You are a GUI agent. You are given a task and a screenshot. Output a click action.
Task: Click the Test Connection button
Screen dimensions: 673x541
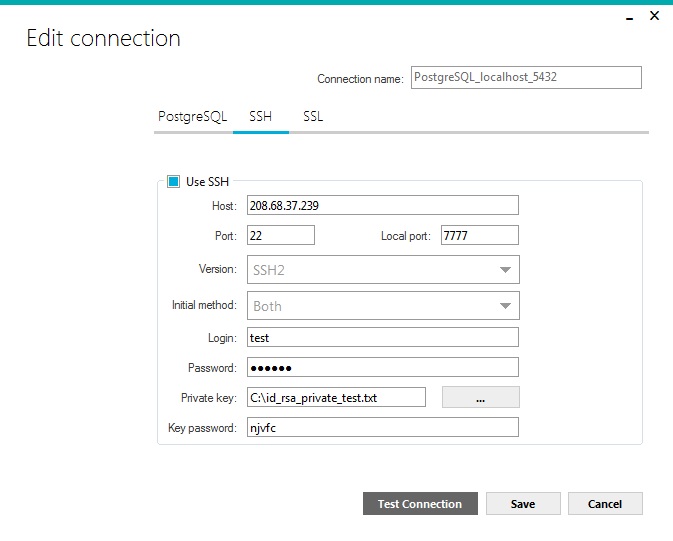[420, 504]
